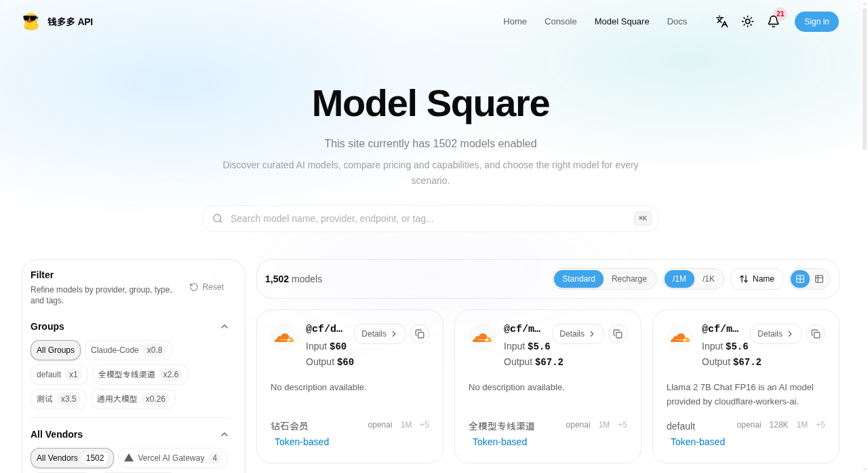Select the All Groups filter
868x473 pixels.
tap(56, 350)
